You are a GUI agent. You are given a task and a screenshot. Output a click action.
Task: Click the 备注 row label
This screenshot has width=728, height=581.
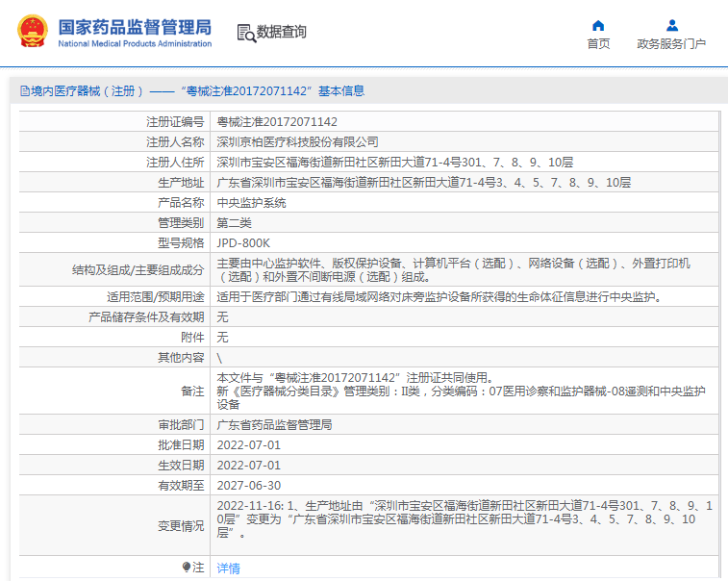point(192,392)
